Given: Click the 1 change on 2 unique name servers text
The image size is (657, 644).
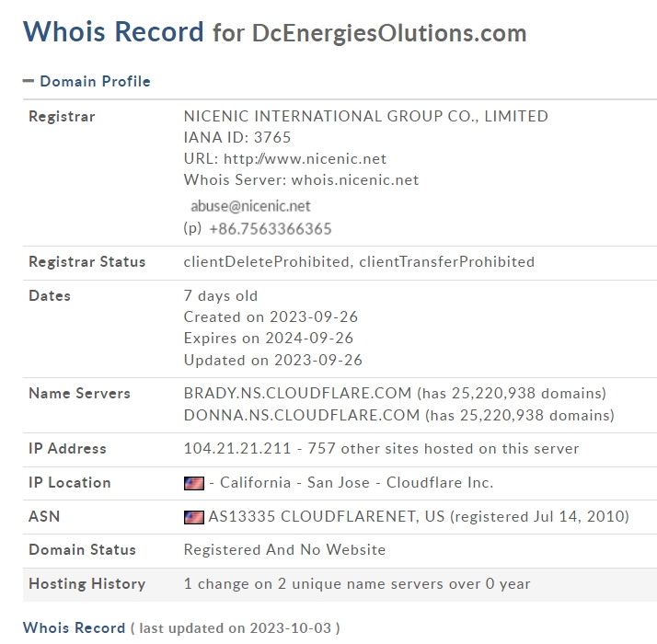Looking at the screenshot, I should 357,583.
